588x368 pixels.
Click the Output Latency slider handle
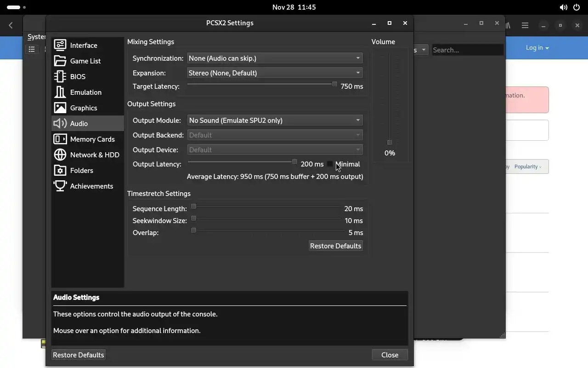tap(294, 162)
